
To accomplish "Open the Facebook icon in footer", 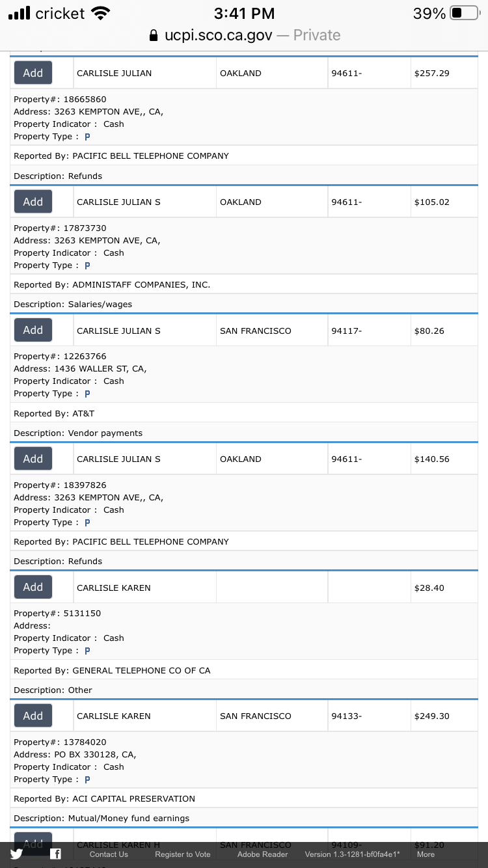I will (56, 854).
